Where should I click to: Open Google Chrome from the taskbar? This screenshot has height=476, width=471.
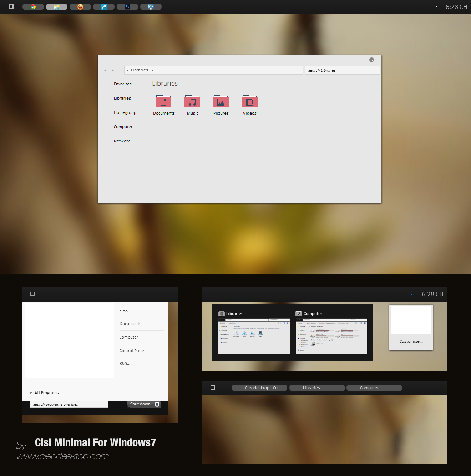[x=33, y=7]
